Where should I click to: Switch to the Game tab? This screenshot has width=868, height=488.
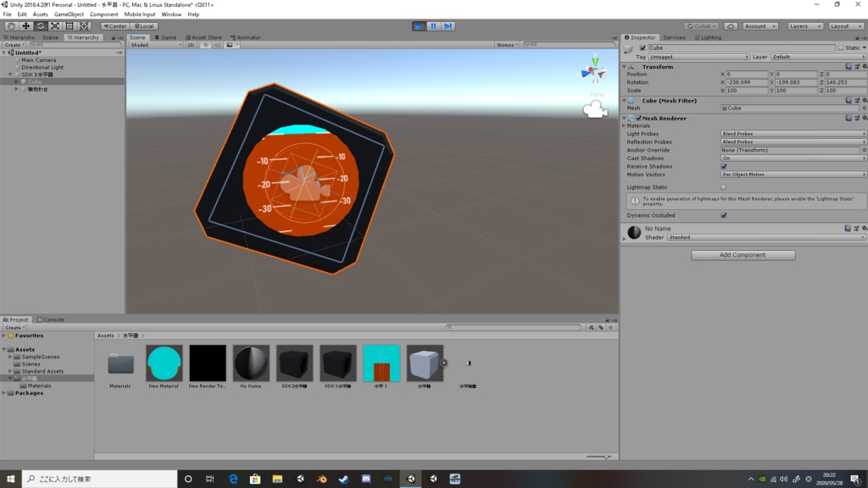point(165,37)
